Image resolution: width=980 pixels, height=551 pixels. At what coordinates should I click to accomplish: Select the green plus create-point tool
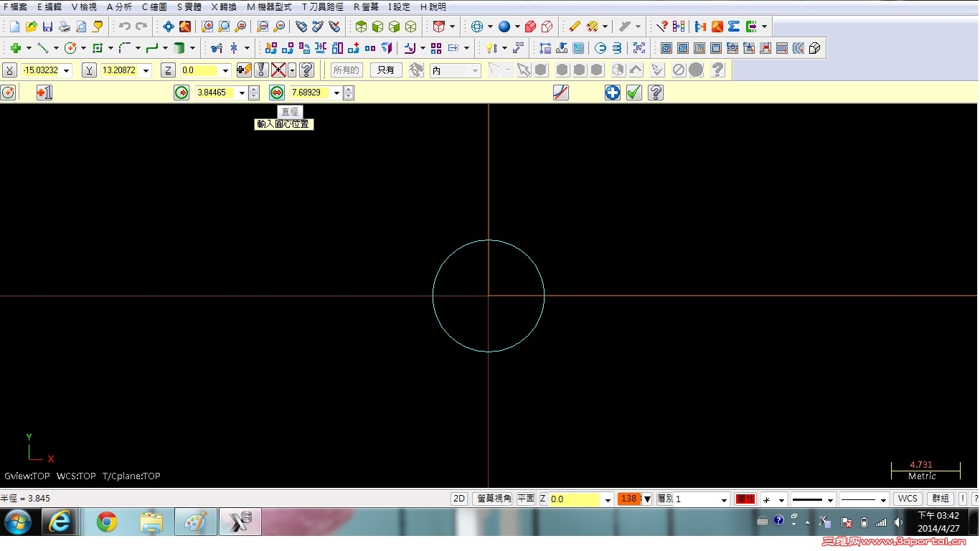pyautogui.click(x=15, y=48)
